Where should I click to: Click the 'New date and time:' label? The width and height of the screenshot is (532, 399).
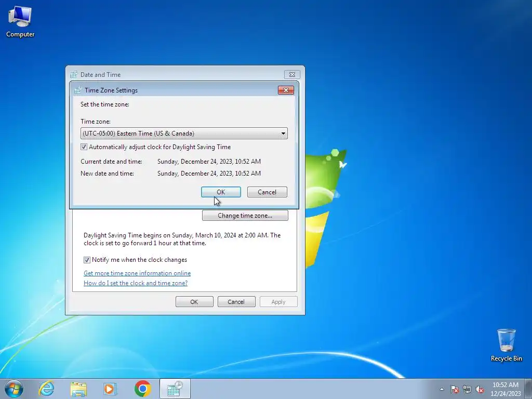point(107,174)
